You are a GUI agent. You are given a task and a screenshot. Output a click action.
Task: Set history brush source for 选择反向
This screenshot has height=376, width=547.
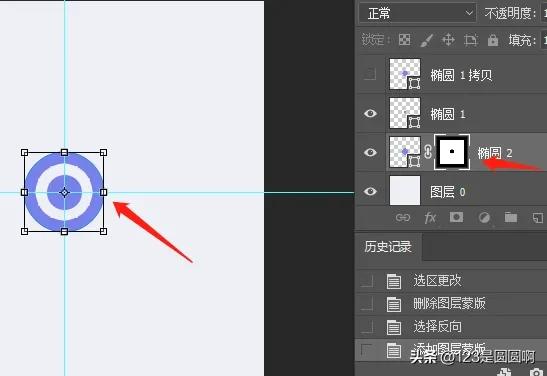(x=367, y=327)
